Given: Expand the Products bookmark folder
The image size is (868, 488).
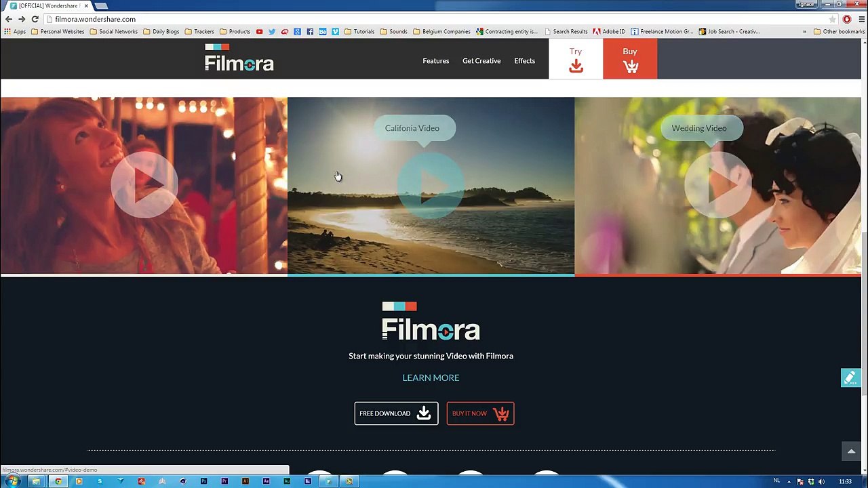Looking at the screenshot, I should (235, 31).
